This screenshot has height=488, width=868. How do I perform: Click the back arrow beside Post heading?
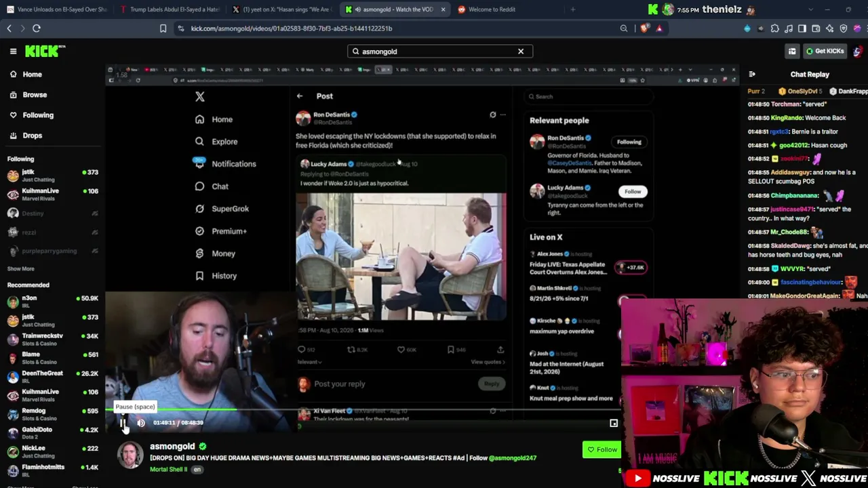[300, 96]
